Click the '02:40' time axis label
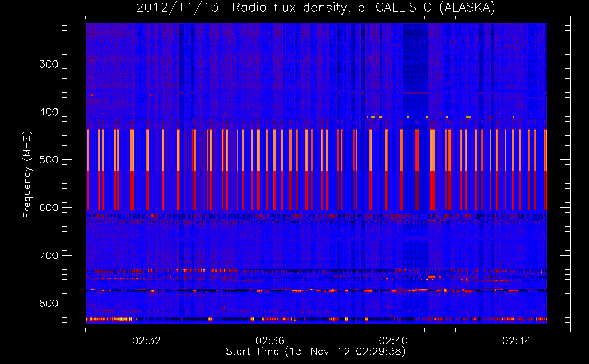This screenshot has height=364, width=589. 394,341
